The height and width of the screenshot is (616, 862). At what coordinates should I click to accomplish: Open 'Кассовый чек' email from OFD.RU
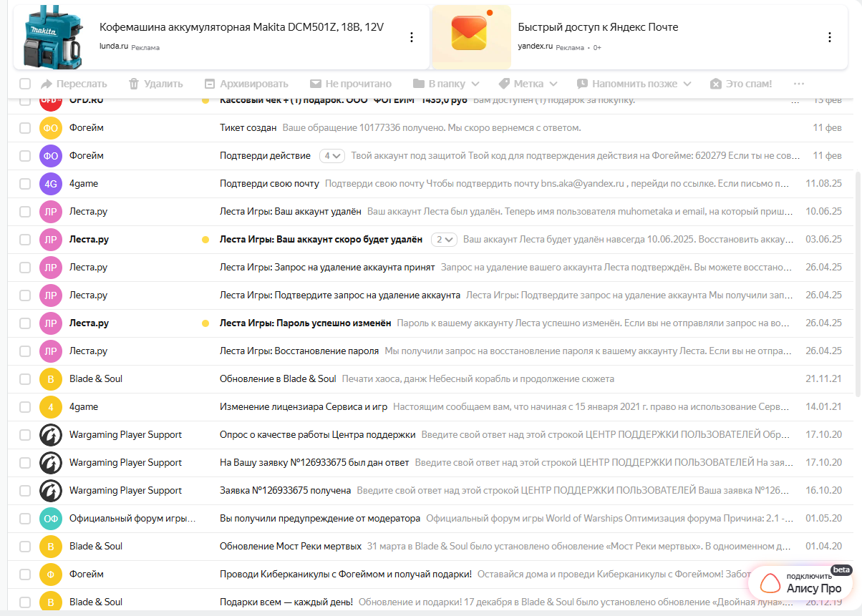click(x=343, y=101)
